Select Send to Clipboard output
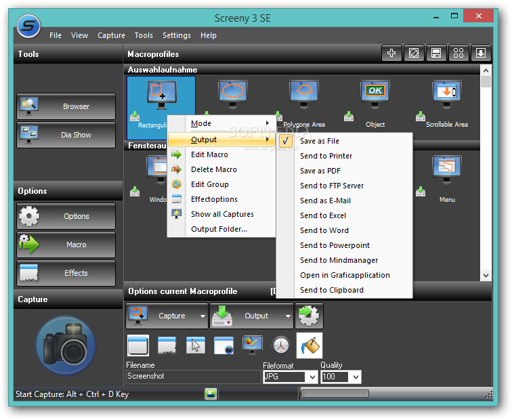 345,290
